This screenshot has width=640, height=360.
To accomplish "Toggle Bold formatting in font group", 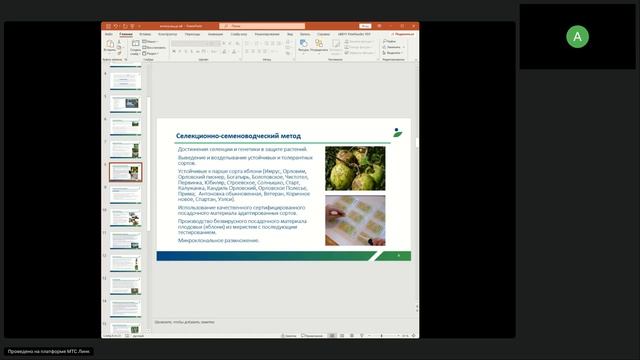I will pos(174,51).
